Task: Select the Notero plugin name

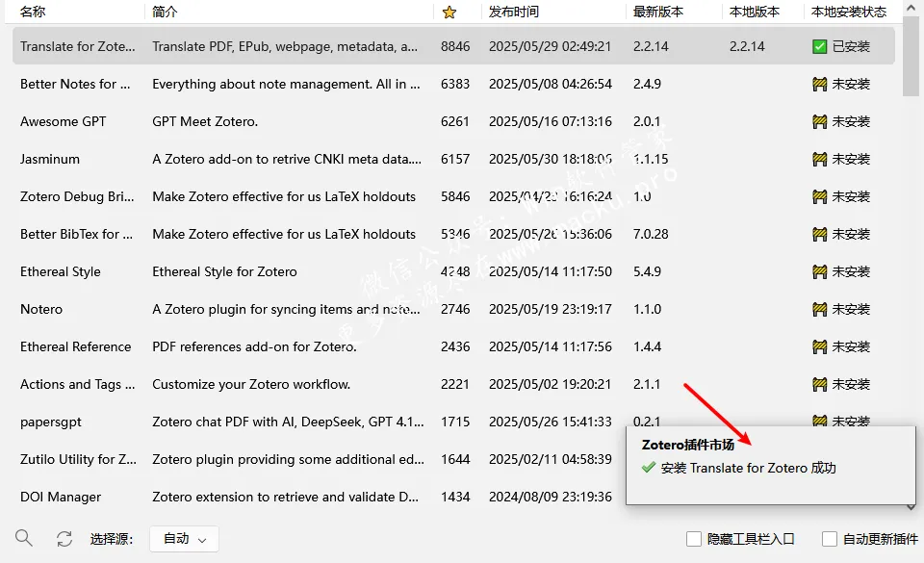Action: 41,309
